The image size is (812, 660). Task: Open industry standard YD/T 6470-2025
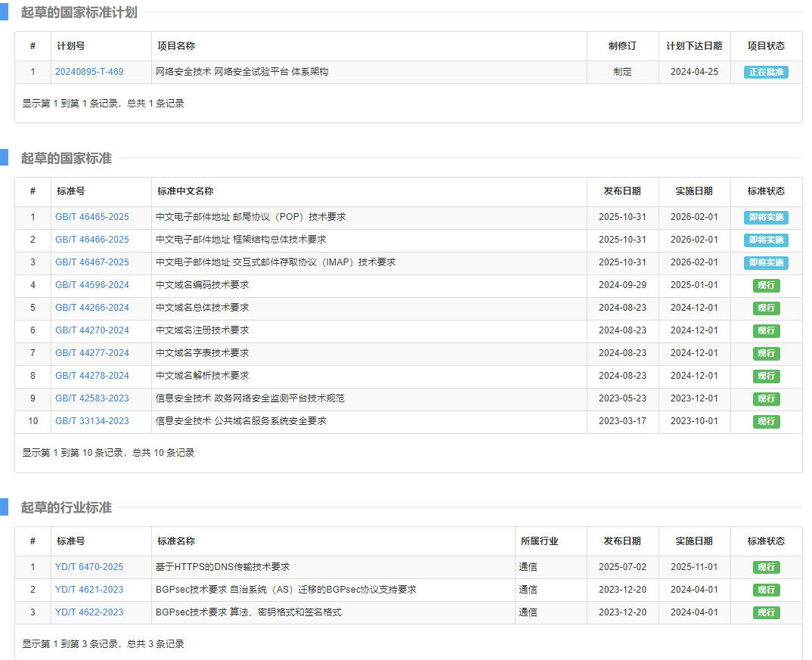[89, 567]
